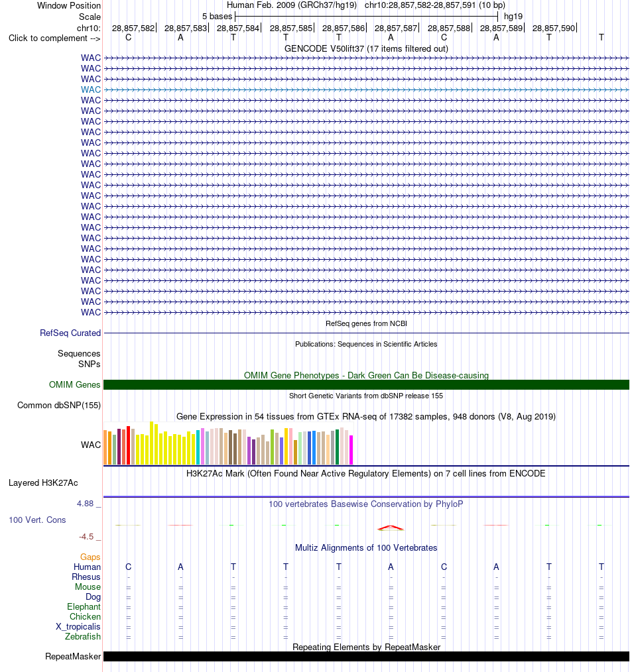Select the X_tropicalis species label
The image size is (630, 672).
[x=78, y=626]
